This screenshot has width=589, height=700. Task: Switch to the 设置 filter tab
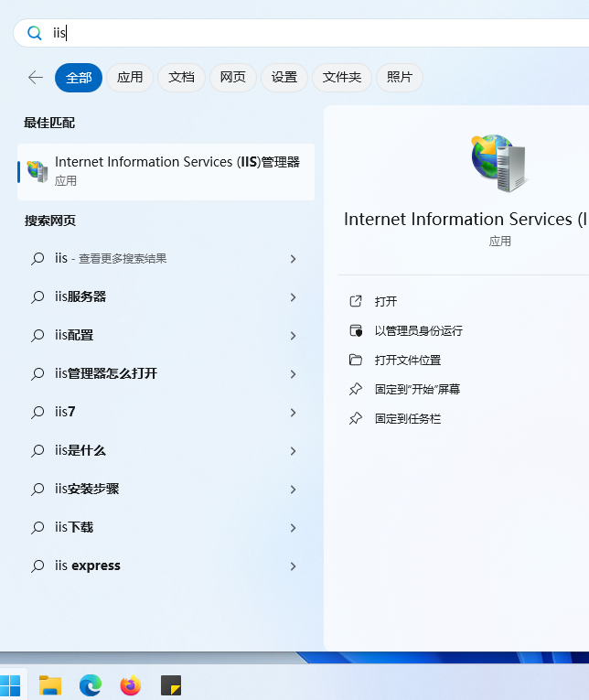pos(284,78)
